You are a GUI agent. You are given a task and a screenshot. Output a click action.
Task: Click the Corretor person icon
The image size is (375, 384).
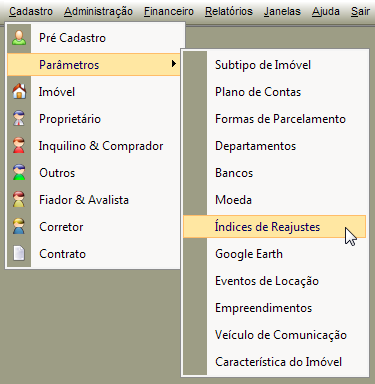19,227
